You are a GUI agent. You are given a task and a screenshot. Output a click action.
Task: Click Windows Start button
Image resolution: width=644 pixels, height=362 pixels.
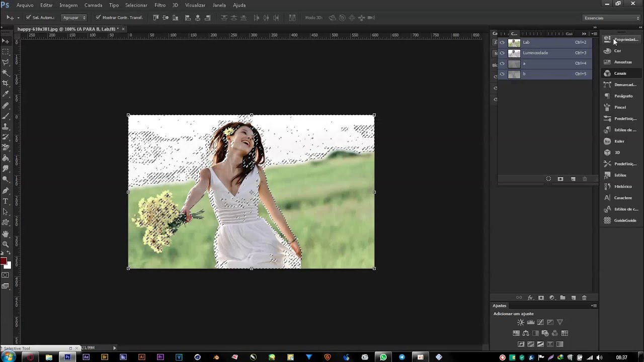pos(9,357)
